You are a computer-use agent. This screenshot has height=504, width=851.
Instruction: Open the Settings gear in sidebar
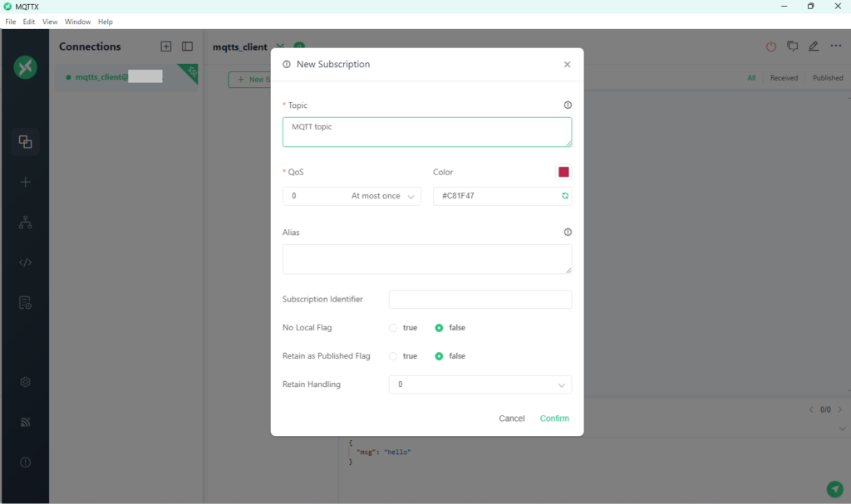(x=25, y=382)
